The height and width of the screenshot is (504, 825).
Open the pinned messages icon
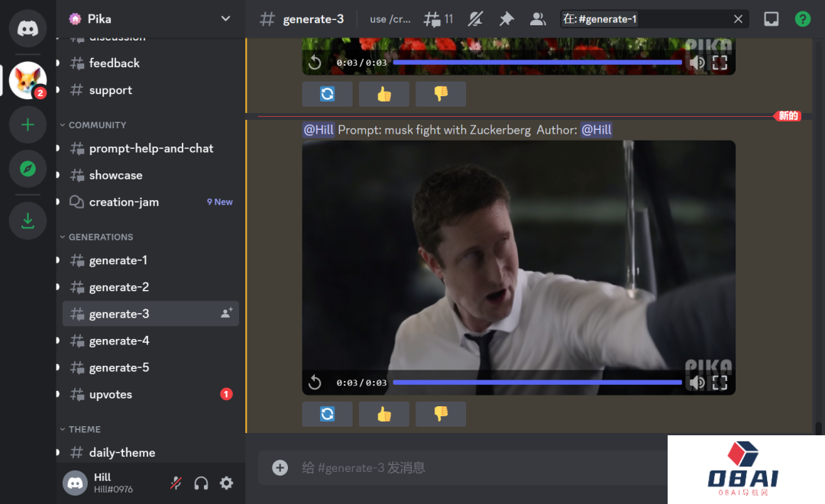pos(506,19)
